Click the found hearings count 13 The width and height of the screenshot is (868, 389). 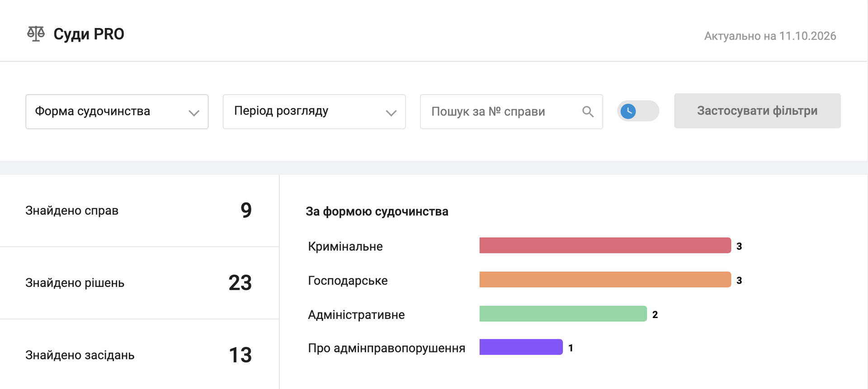coord(240,355)
